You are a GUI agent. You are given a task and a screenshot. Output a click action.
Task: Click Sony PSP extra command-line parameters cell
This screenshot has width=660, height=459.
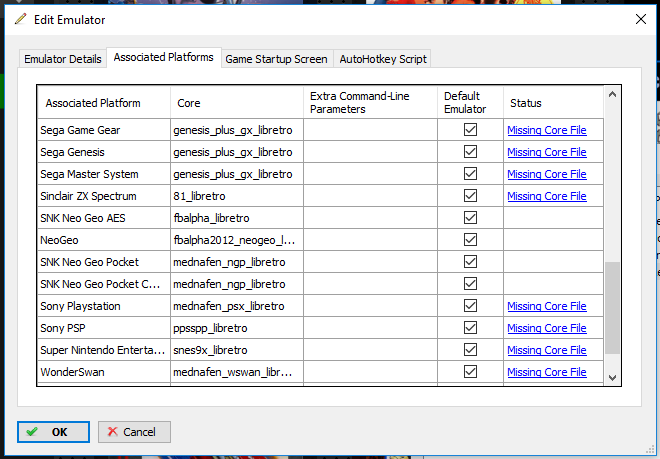click(370, 328)
